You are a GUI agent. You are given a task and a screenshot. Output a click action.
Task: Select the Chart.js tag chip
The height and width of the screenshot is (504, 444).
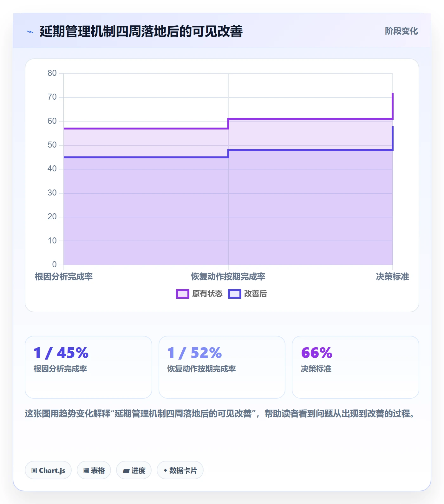pyautogui.click(x=48, y=470)
